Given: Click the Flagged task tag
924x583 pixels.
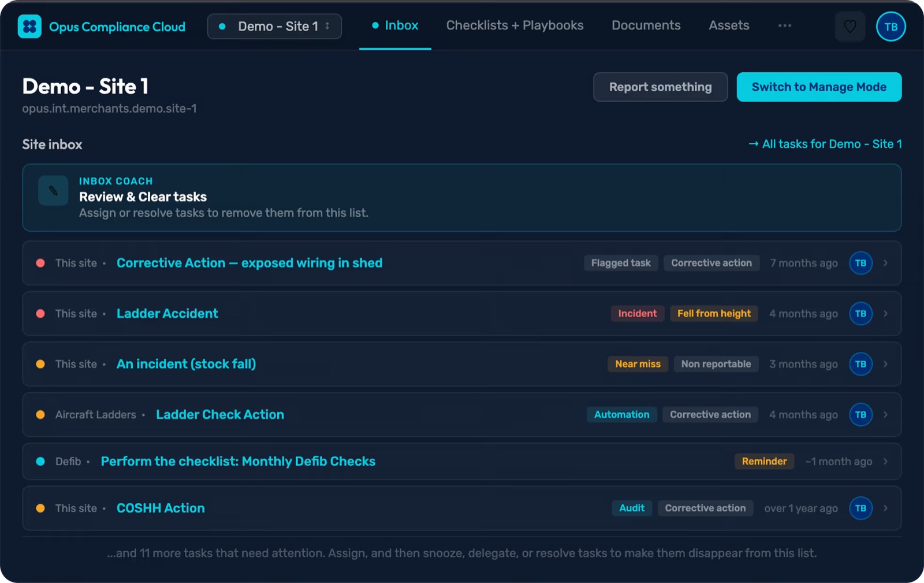Looking at the screenshot, I should point(621,263).
